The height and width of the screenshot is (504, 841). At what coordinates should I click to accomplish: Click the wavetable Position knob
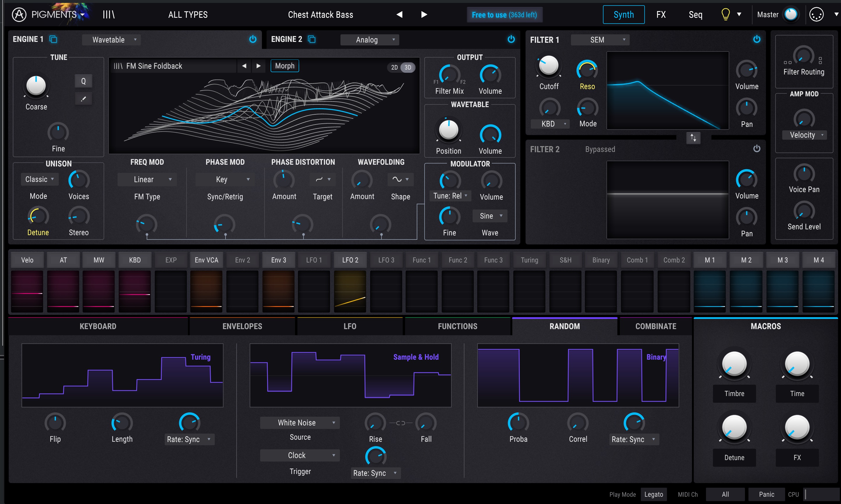point(448,130)
